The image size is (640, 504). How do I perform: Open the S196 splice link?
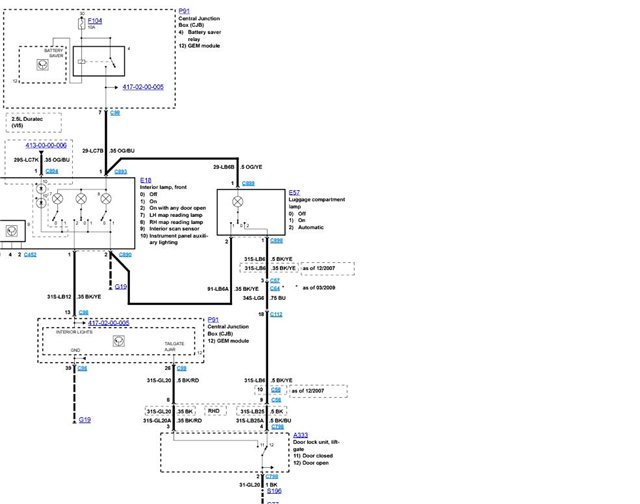click(274, 491)
